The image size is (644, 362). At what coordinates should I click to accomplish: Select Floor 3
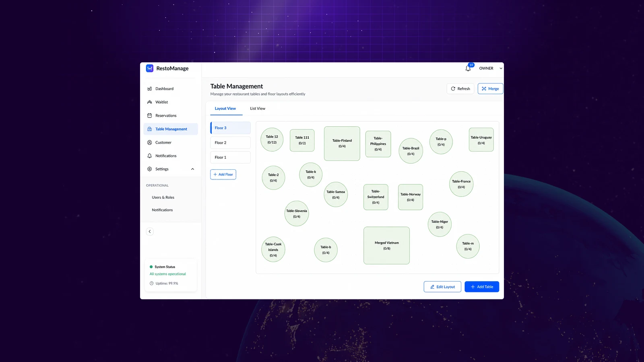pos(230,128)
